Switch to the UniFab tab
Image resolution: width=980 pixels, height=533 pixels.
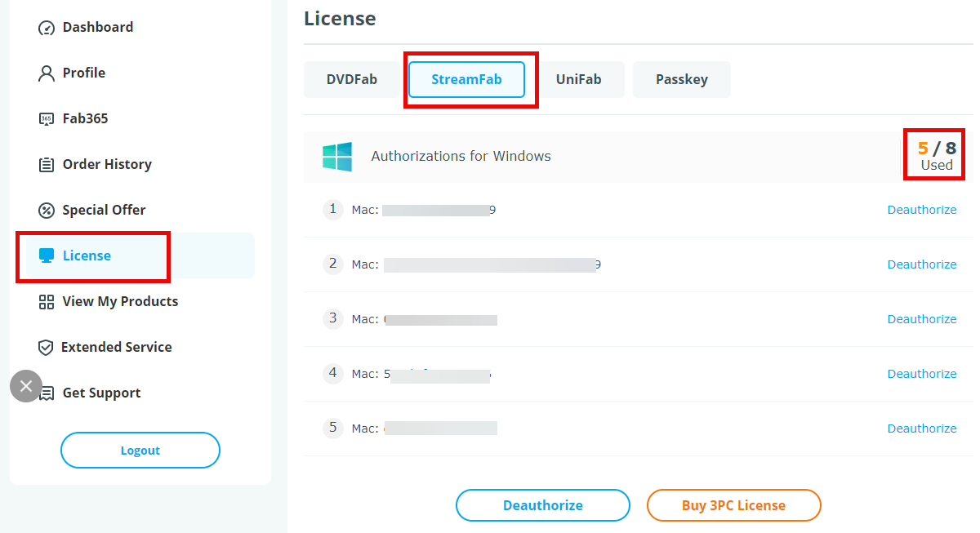[579, 80]
